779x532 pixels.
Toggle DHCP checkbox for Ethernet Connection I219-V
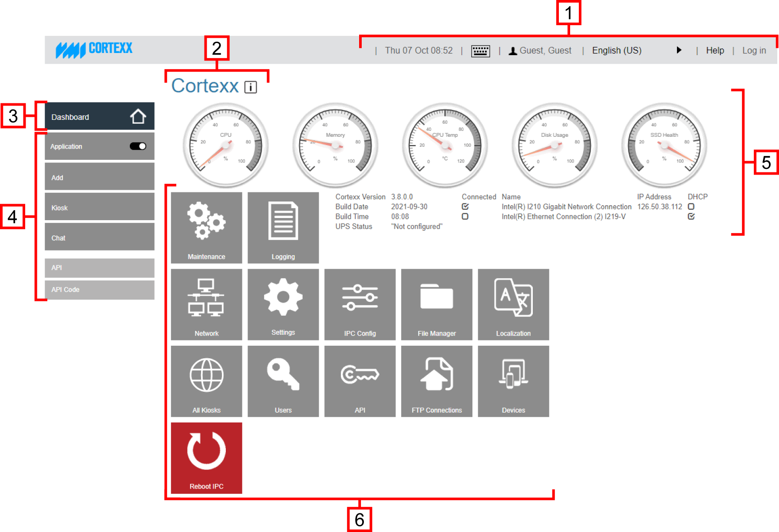pyautogui.click(x=691, y=216)
